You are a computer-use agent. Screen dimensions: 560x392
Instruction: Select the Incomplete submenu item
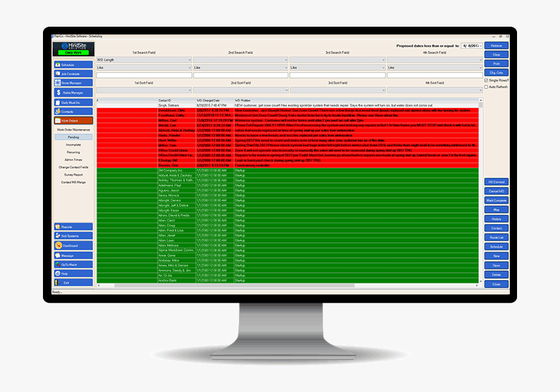coord(74,145)
